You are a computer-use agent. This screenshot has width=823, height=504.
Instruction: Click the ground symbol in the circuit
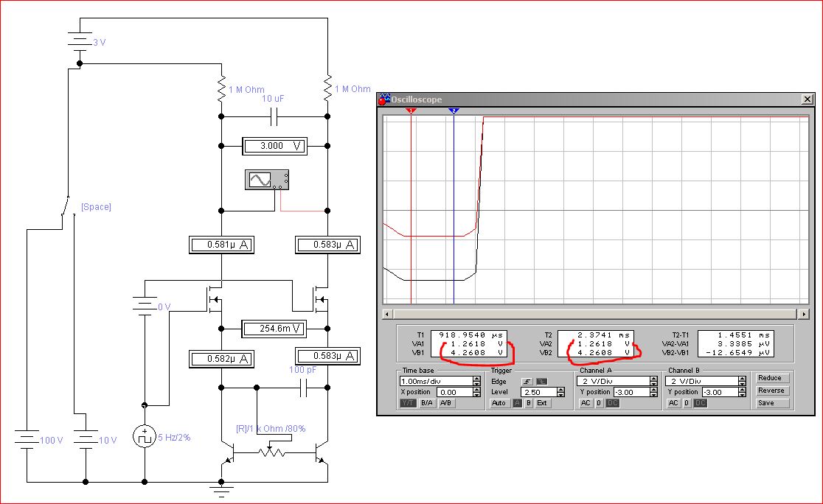coord(221,488)
